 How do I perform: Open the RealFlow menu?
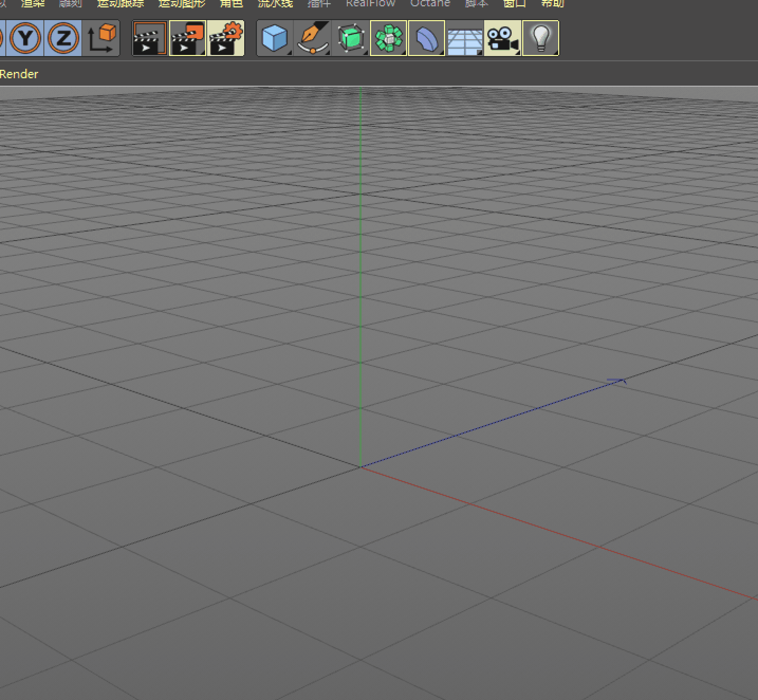[x=371, y=3]
